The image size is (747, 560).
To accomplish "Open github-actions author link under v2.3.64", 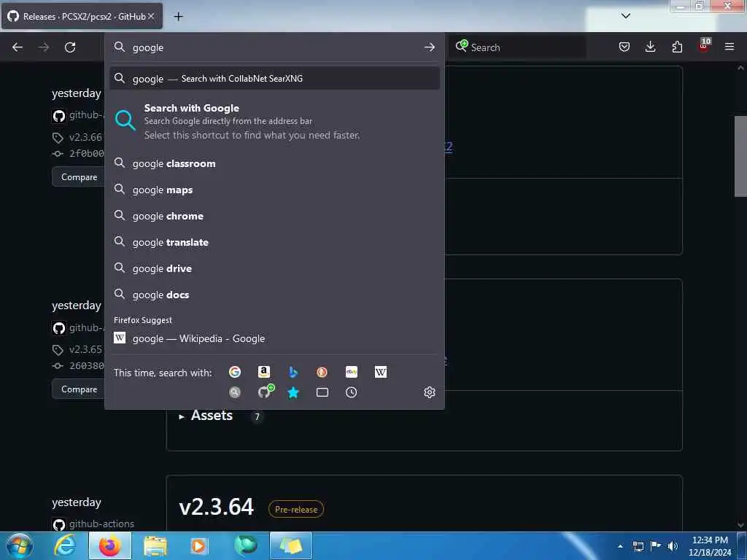I will (x=101, y=524).
